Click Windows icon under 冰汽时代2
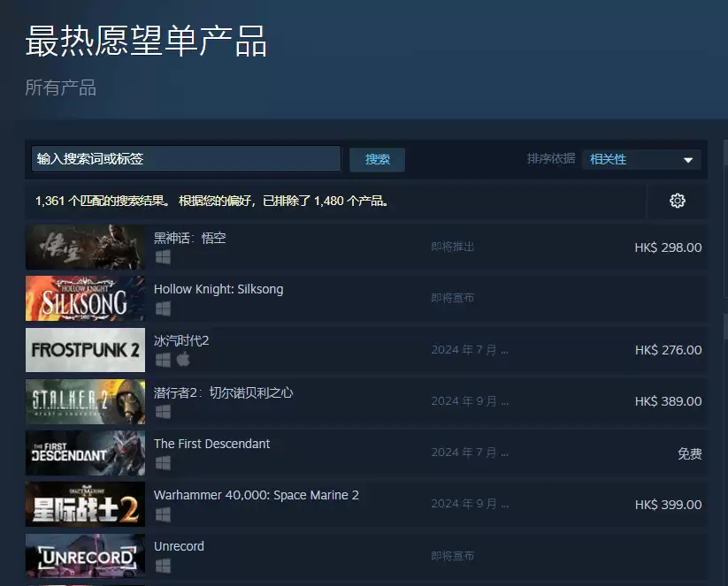Screen dimensions: 728x586 (x=163, y=360)
